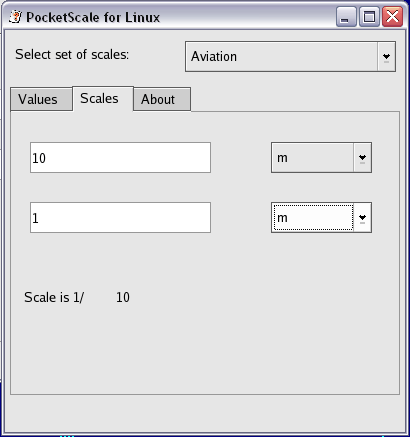Click the PocketScale application icon in the title bar
Image resolution: width=410 pixels, height=437 pixels.
pyautogui.click(x=15, y=17)
